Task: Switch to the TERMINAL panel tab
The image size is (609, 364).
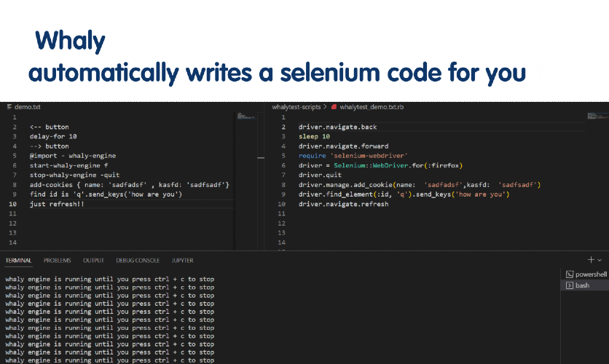Action: (x=18, y=261)
